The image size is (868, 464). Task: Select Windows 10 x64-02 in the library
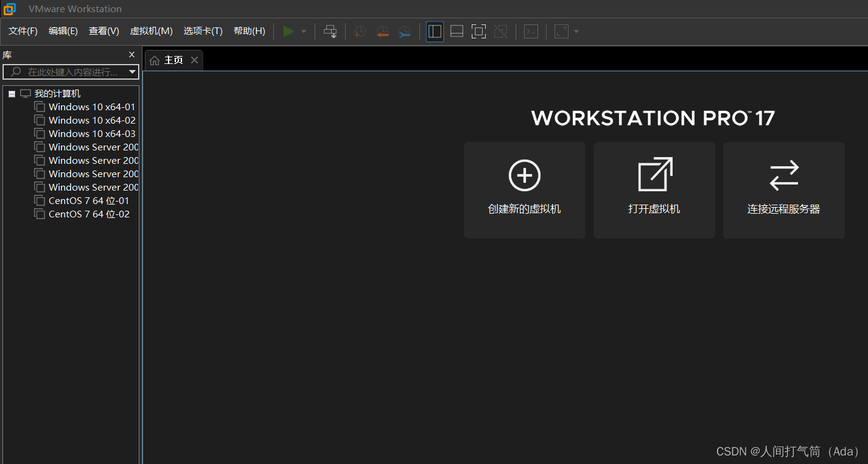[92, 121]
